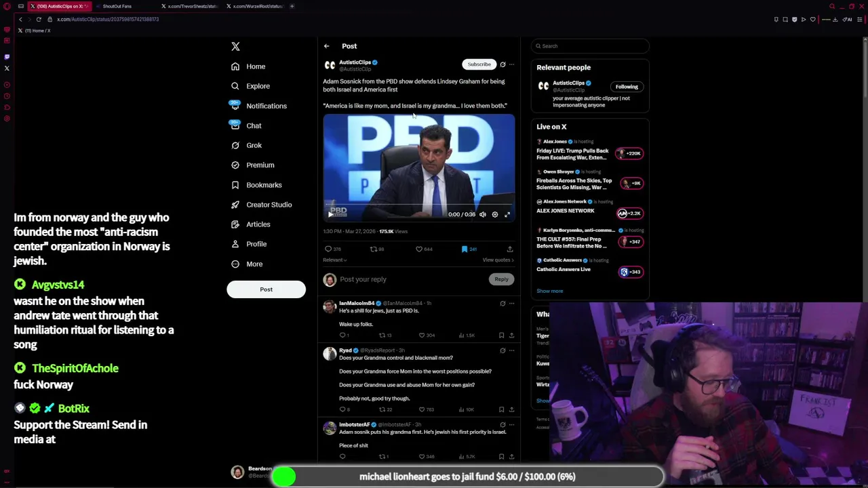The width and height of the screenshot is (868, 488).
Task: Like IanMalcolm84's reply
Action: pyautogui.click(x=427, y=335)
